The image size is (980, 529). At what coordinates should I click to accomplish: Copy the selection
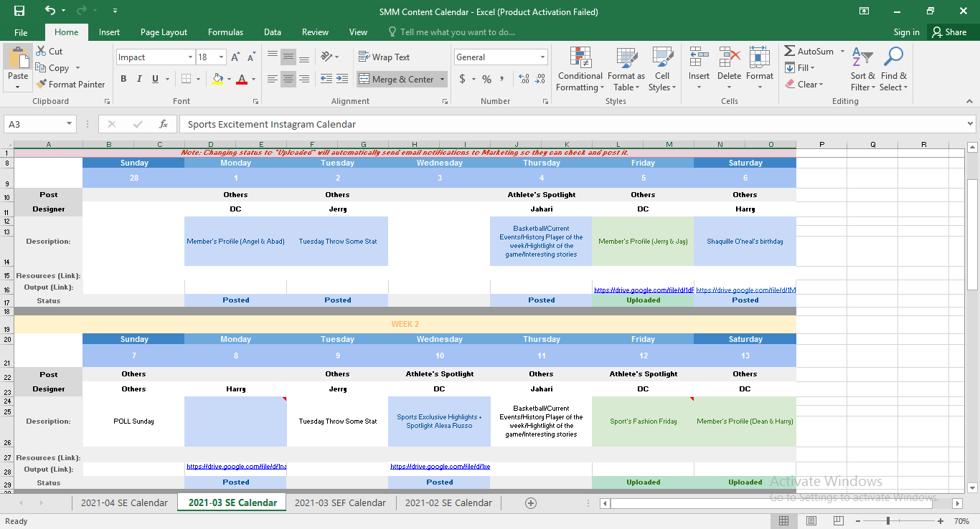pyautogui.click(x=52, y=67)
